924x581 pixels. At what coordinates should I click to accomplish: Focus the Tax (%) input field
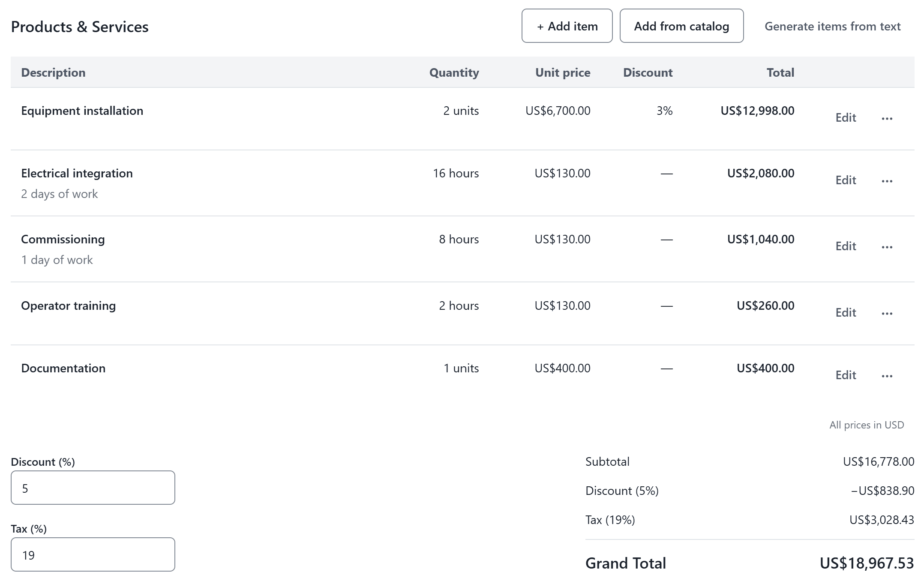tap(93, 554)
